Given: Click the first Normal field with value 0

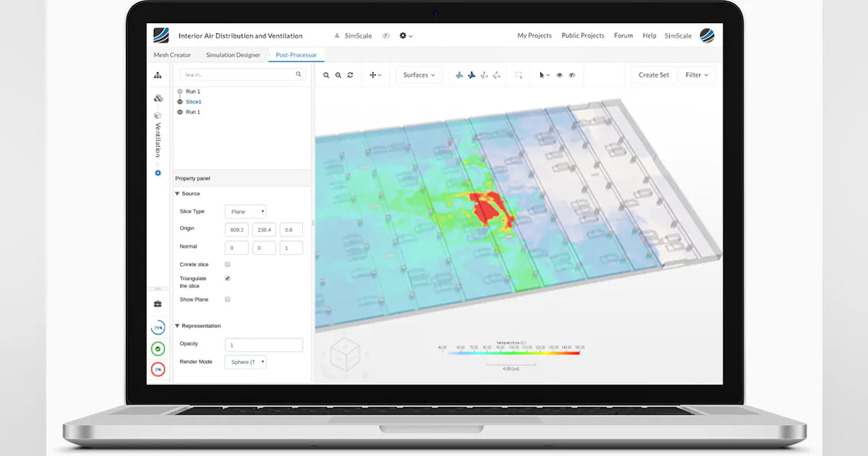Looking at the screenshot, I should pos(237,248).
